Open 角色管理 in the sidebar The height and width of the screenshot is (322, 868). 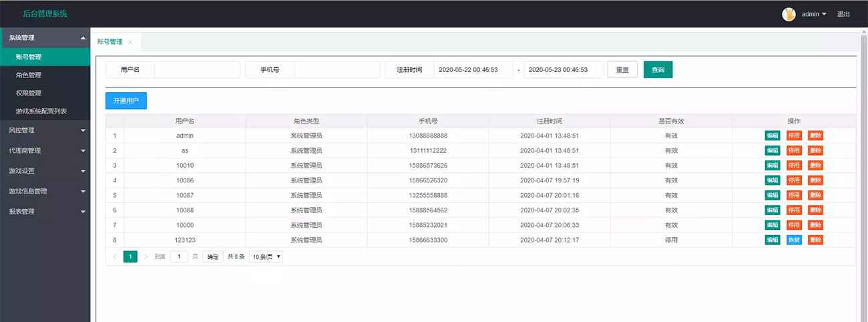[29, 75]
